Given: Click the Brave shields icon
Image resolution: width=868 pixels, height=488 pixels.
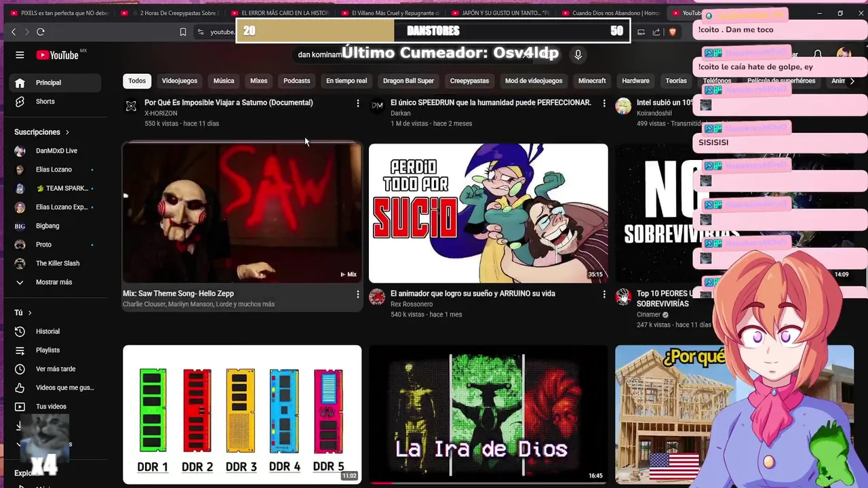Looking at the screenshot, I should coord(673,32).
